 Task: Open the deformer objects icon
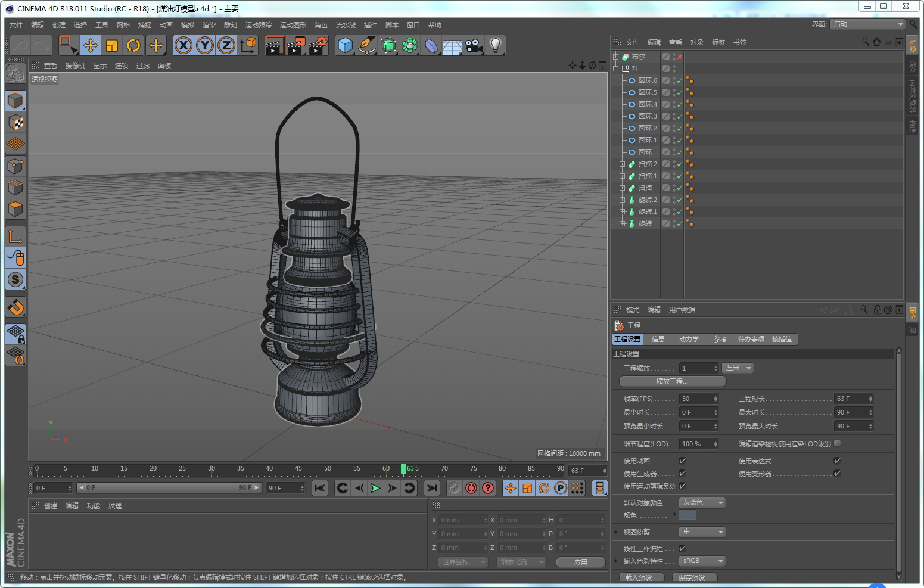coord(431,45)
